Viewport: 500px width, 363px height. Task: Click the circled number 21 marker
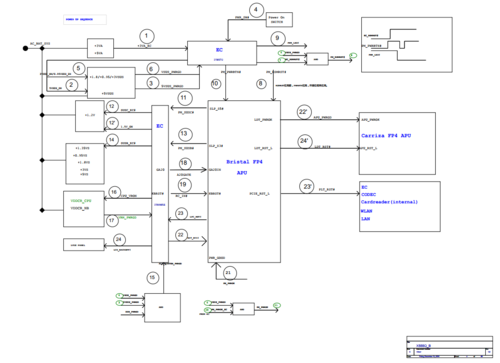coord(229,273)
